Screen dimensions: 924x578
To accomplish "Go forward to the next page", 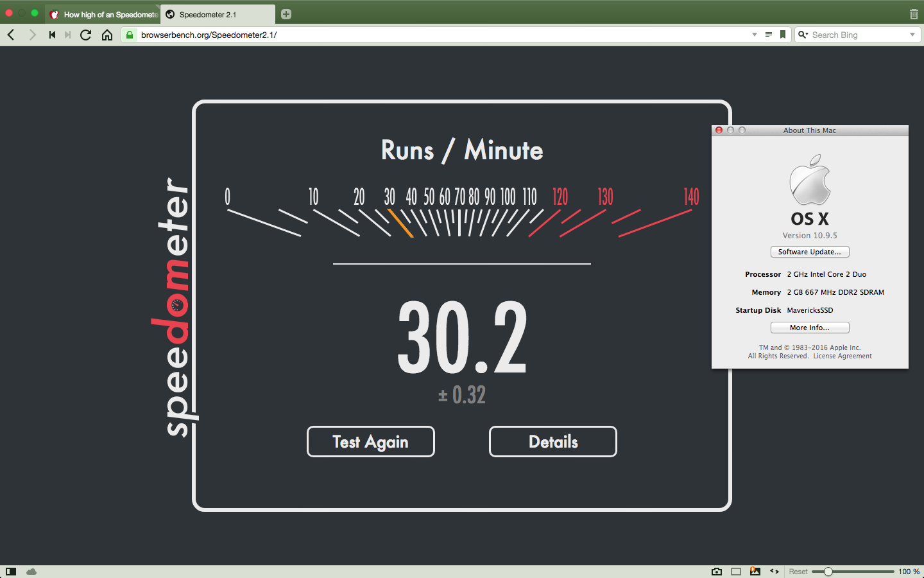I will click(32, 35).
